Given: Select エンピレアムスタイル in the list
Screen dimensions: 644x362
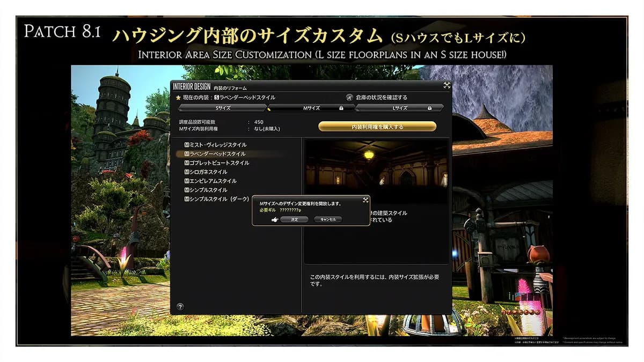Looking at the screenshot, I should tap(210, 181).
